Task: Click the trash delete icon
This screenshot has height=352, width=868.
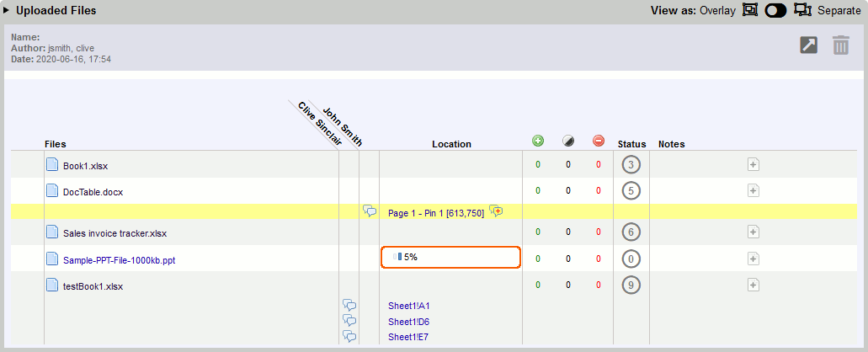Action: pyautogui.click(x=841, y=45)
